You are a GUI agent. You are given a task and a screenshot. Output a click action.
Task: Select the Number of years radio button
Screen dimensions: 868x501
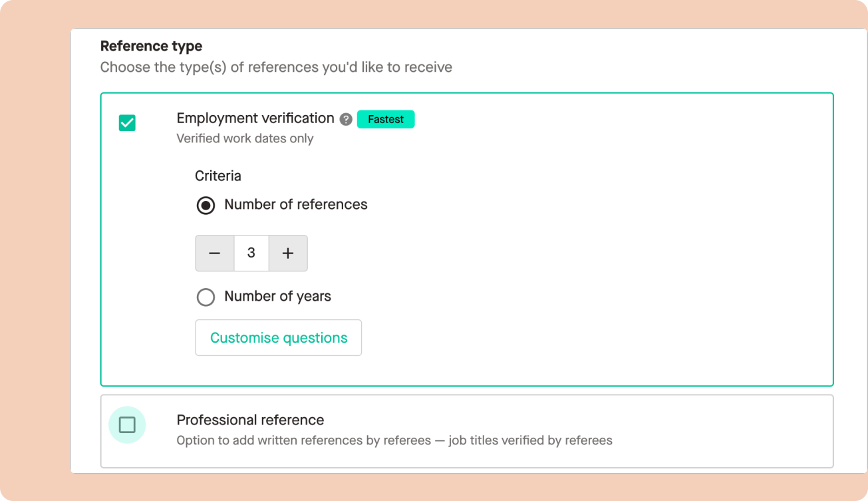[x=206, y=297]
